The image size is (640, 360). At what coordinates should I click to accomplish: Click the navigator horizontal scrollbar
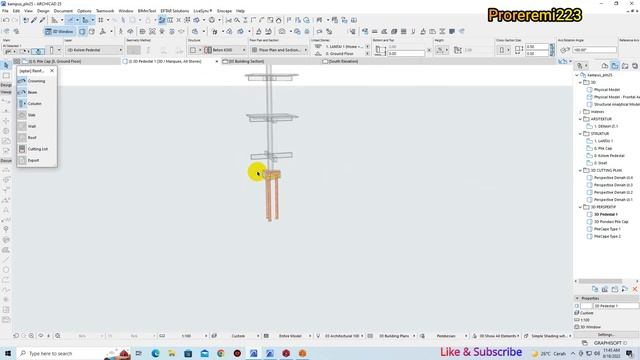600,281
